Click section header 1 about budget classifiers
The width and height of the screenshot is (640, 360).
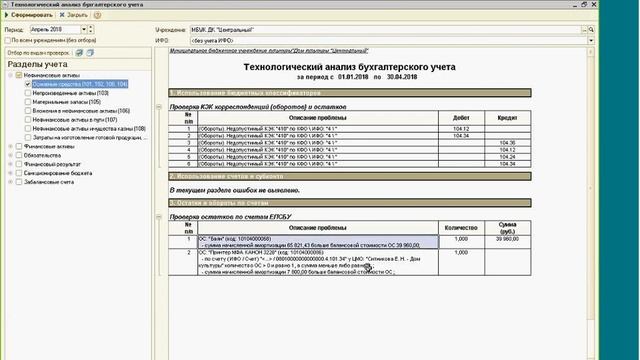tap(350, 93)
